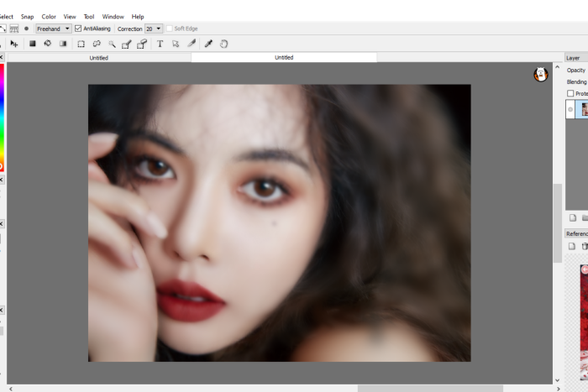Select the Magic Wand tool
Image resolution: width=588 pixels, height=392 pixels.
112,44
